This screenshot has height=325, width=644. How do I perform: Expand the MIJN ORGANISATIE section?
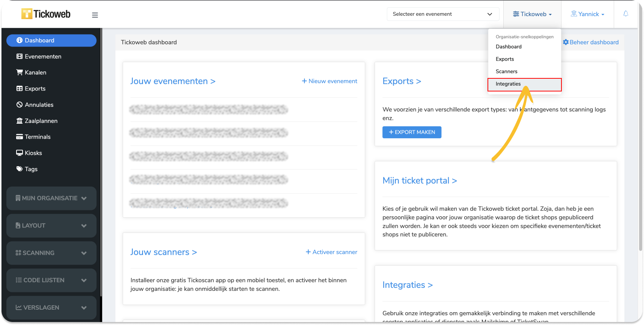pos(51,198)
